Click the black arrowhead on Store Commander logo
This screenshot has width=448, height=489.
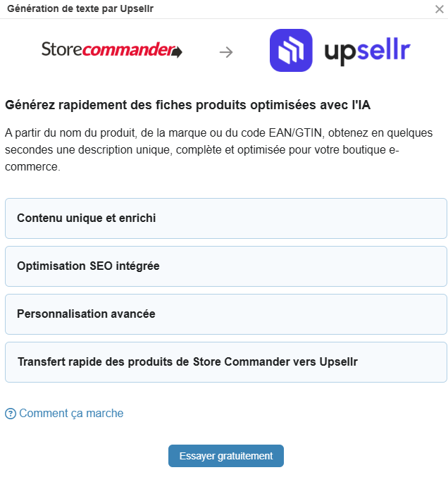(177, 51)
